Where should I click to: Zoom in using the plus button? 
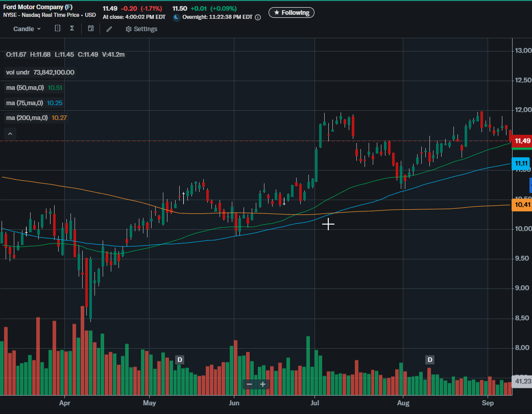pos(262,384)
